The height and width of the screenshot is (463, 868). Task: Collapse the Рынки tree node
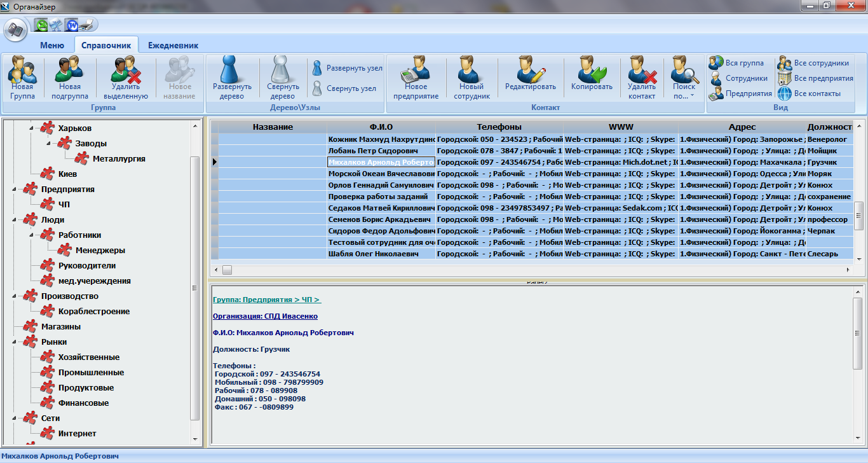coord(15,342)
